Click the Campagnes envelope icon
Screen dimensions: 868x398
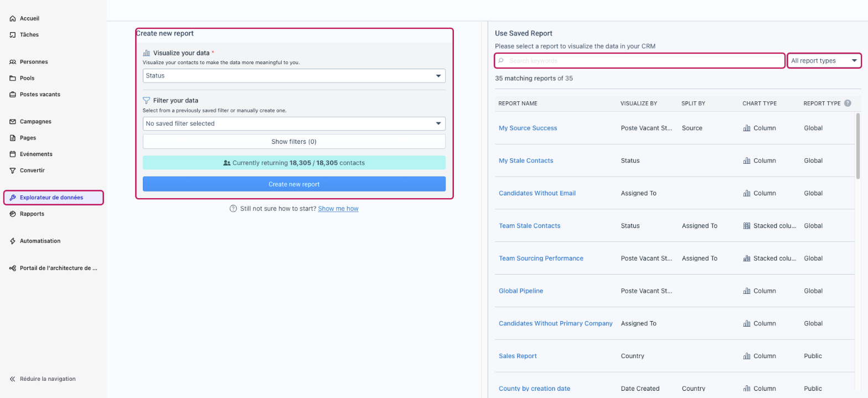13,121
